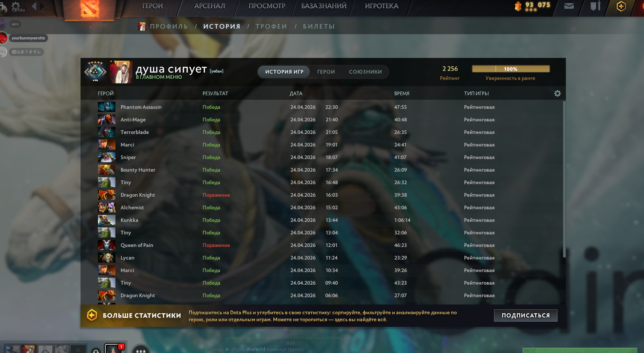Image resolution: width=644 pixels, height=353 pixels.
Task: Select the ИСТОРИЯ ИГР toggle
Action: tap(284, 72)
